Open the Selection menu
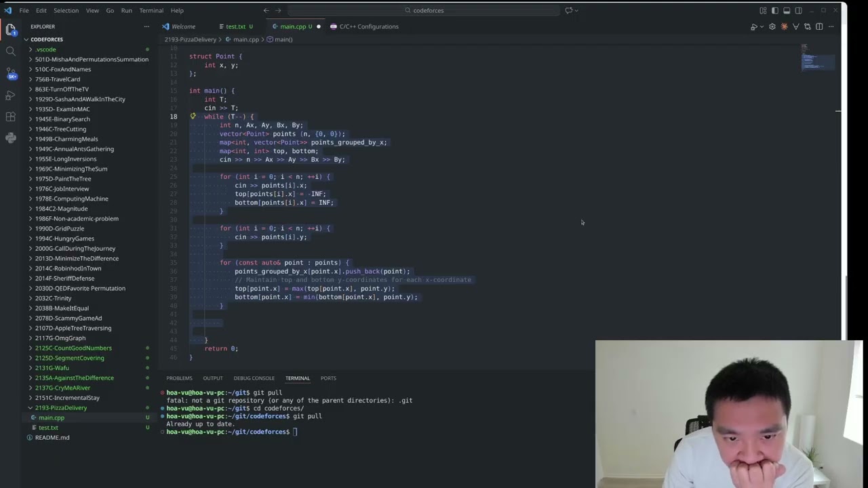The height and width of the screenshot is (488, 868). (x=66, y=10)
